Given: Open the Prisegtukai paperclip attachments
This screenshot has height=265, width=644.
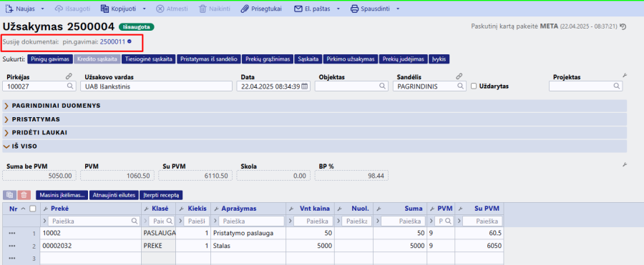Looking at the screenshot, I should (x=261, y=9).
